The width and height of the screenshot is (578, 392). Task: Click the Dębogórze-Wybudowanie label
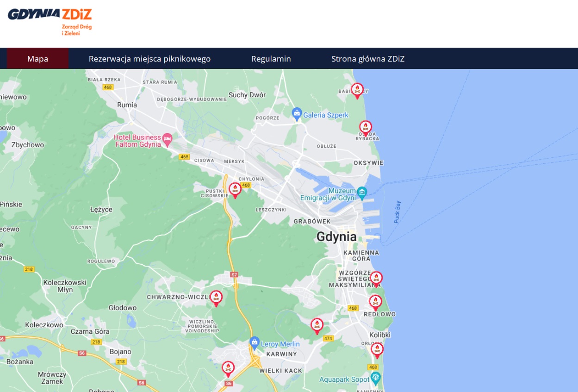tap(192, 99)
